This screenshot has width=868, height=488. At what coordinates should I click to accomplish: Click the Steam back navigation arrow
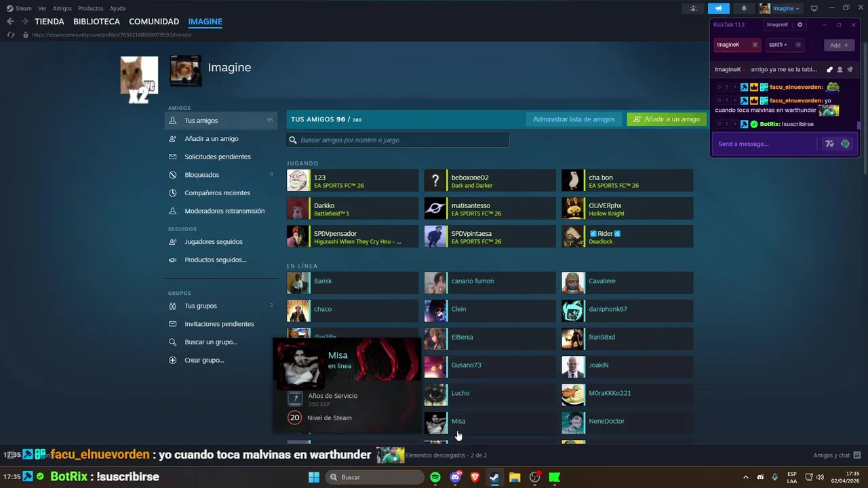pyautogui.click(x=10, y=22)
